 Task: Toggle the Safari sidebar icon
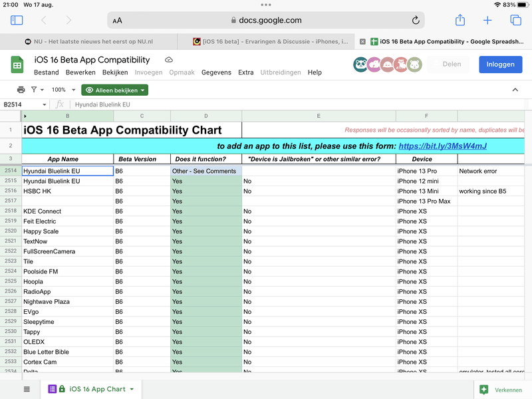17,21
